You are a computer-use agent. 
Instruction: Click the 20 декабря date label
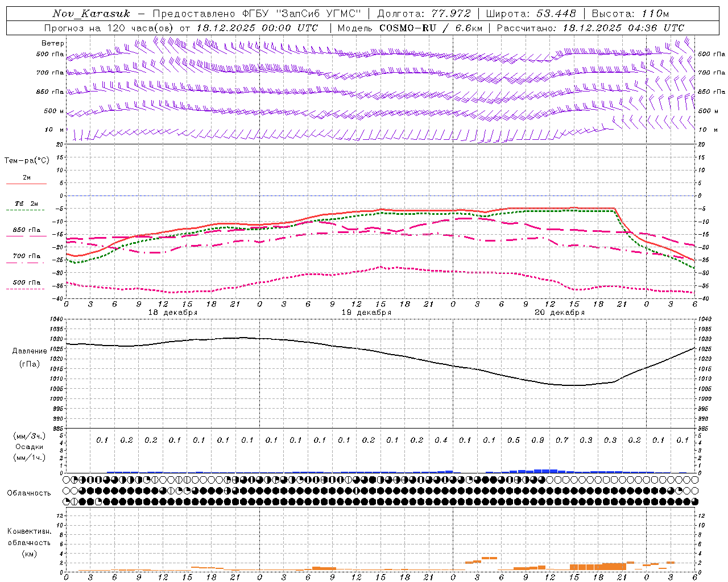point(560,313)
